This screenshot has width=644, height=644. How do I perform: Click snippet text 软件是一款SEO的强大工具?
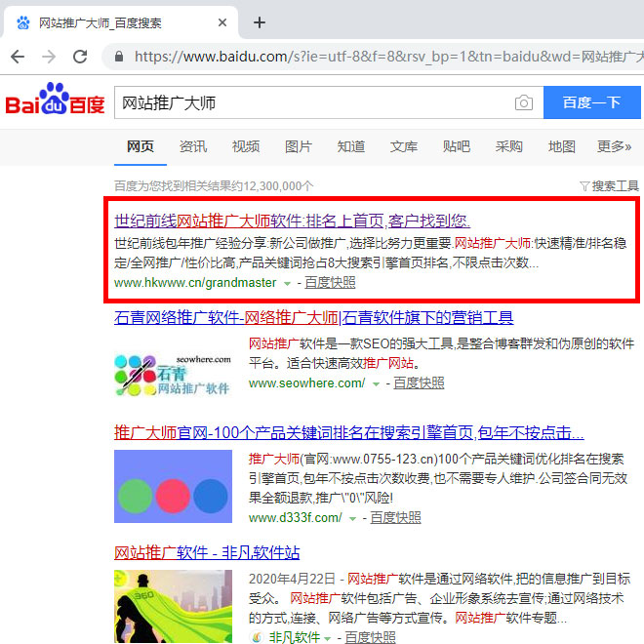[376, 343]
